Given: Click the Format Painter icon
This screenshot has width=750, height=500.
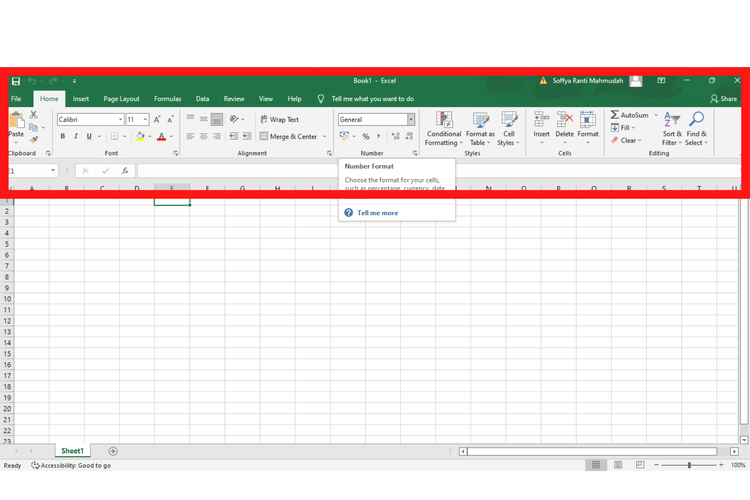Looking at the screenshot, I should coord(34,140).
